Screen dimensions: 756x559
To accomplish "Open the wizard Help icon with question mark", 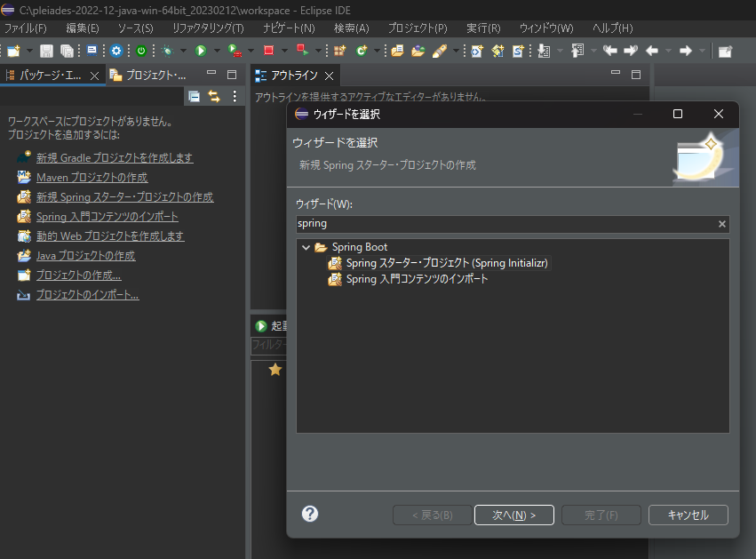I will (309, 514).
